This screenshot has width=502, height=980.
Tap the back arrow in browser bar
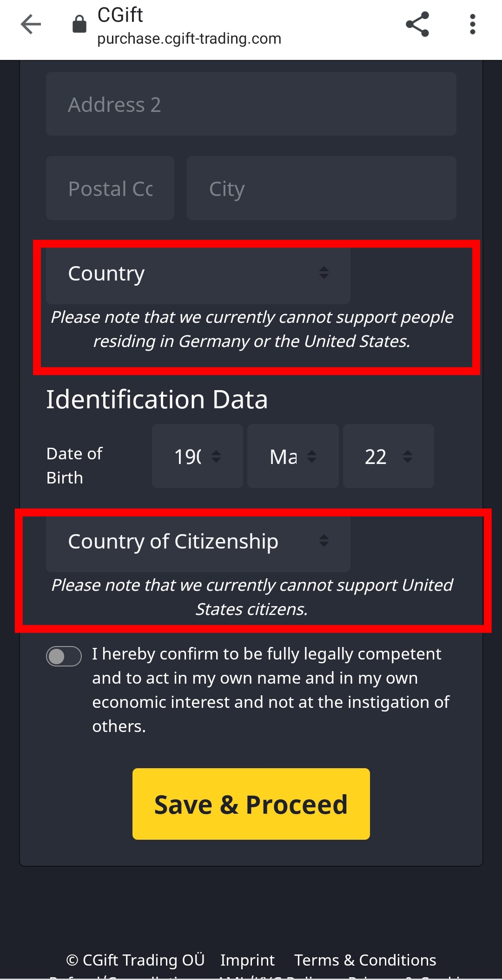click(31, 24)
